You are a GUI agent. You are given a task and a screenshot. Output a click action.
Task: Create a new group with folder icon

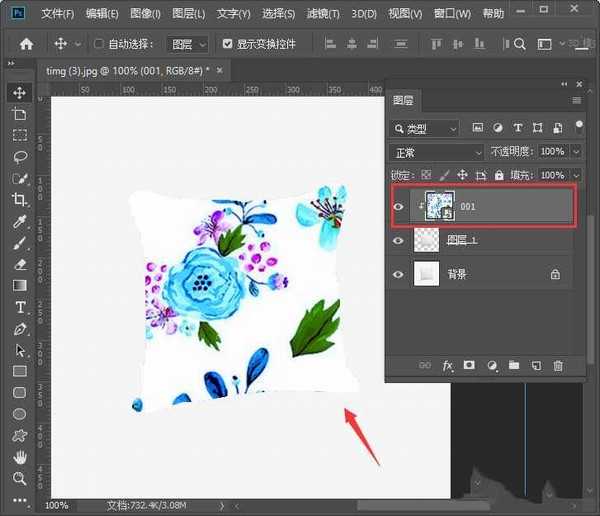[x=513, y=366]
